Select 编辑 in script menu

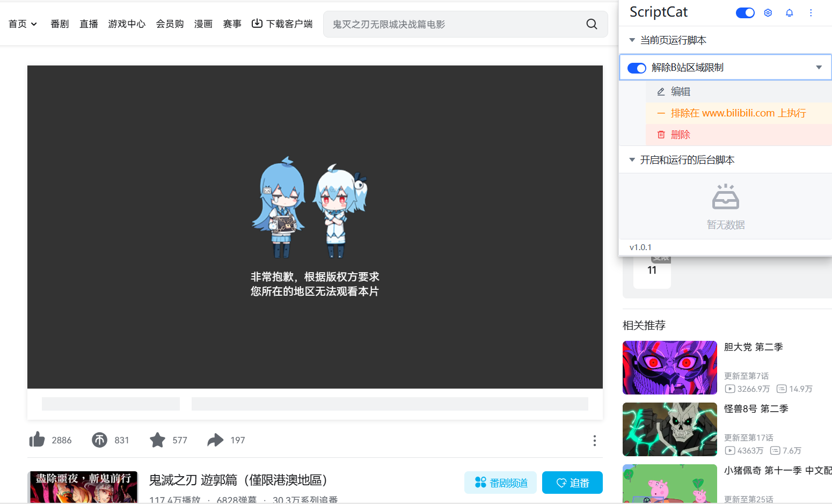point(739,92)
